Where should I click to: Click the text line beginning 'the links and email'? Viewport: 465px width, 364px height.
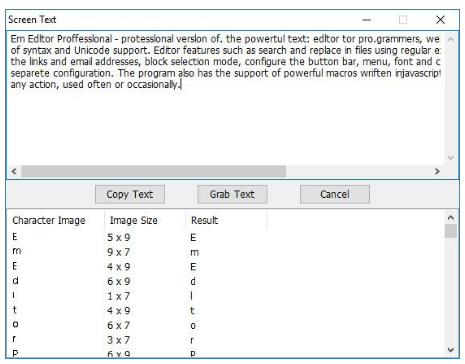click(x=225, y=62)
